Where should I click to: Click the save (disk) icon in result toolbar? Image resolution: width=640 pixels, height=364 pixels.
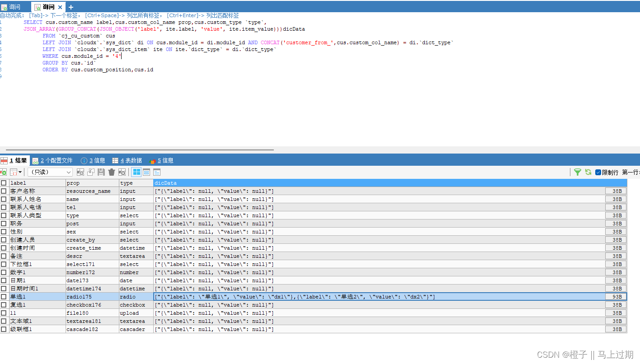(x=101, y=172)
